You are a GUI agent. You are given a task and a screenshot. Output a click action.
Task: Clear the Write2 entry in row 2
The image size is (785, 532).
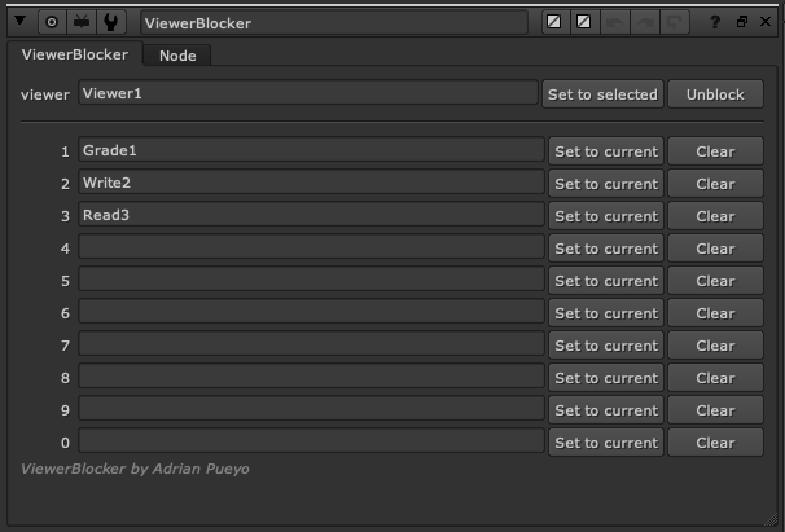click(715, 183)
